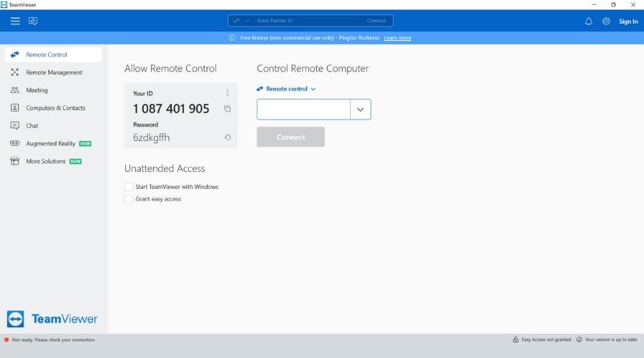Click the partner ID input box
The width and height of the screenshot is (644, 358).
(x=303, y=110)
